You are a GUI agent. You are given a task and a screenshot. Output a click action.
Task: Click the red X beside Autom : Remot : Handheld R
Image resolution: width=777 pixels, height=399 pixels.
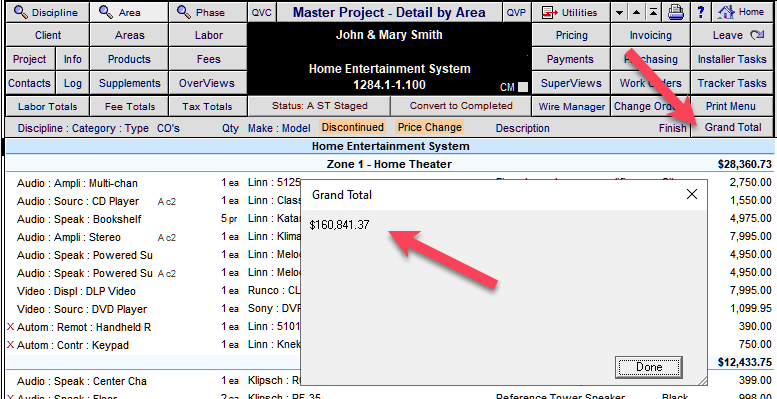[10, 327]
